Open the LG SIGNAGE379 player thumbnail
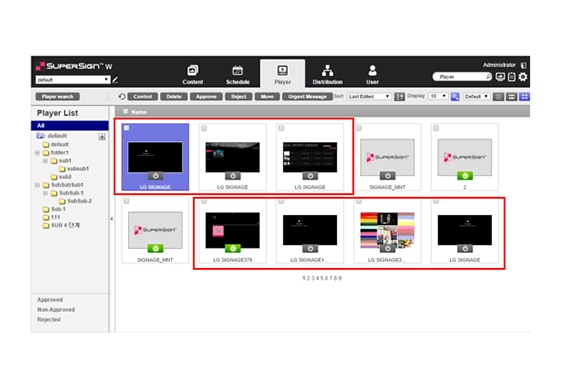This screenshot has width=570, height=380. pyautogui.click(x=233, y=231)
